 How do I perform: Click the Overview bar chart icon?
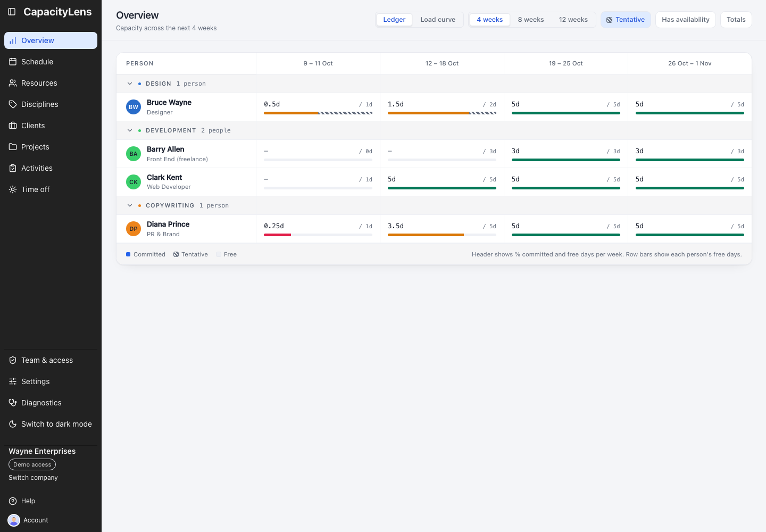(13, 40)
